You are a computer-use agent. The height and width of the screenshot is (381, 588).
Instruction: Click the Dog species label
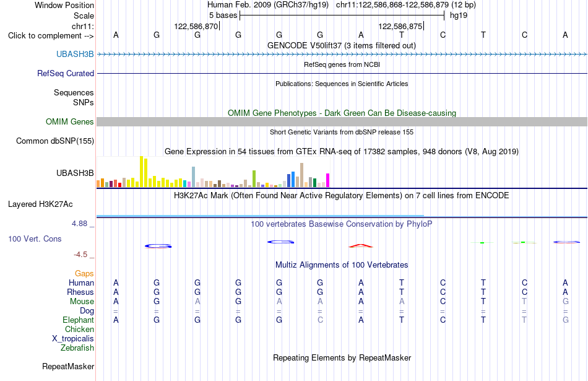coord(87,311)
